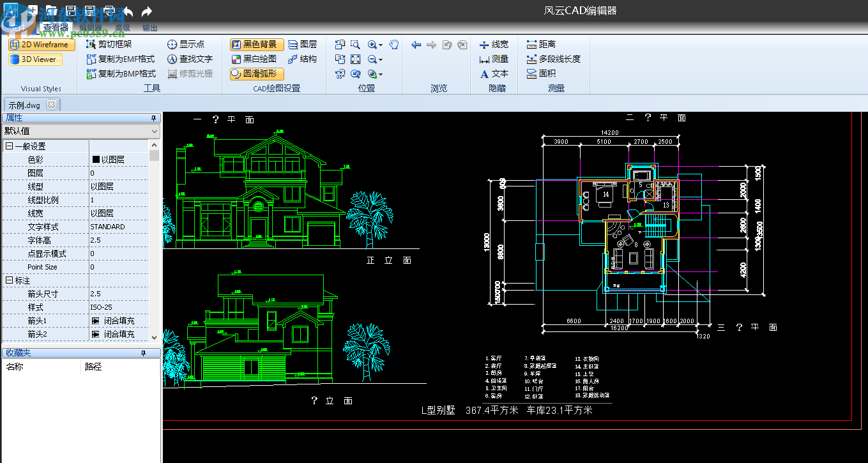Switch to the 编辑器 editor ribbon tab
This screenshot has width=868, height=463.
pos(91,27)
